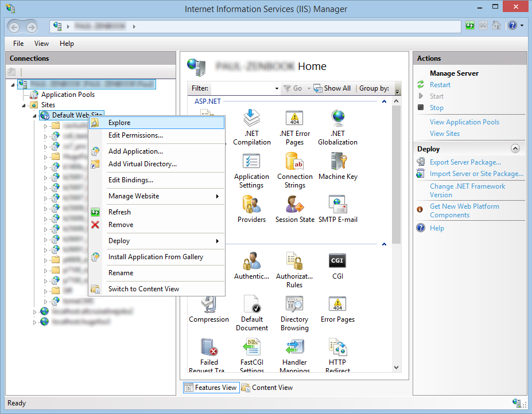532x414 pixels.
Task: Click the Help question mark toolbar icon
Action: 512,26
